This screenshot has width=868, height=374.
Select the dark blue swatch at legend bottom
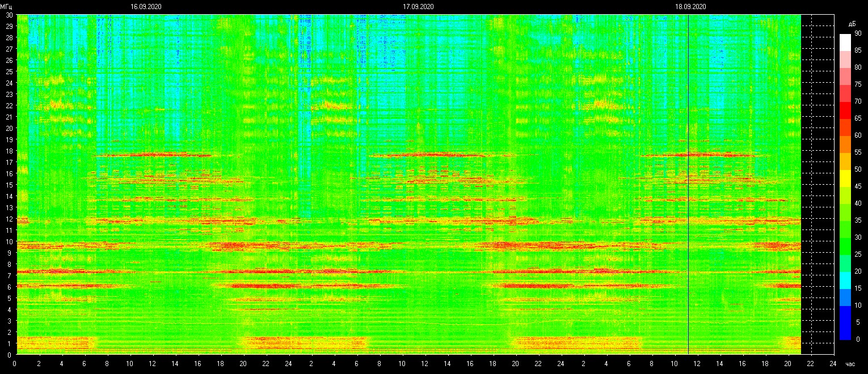pyautogui.click(x=845, y=331)
